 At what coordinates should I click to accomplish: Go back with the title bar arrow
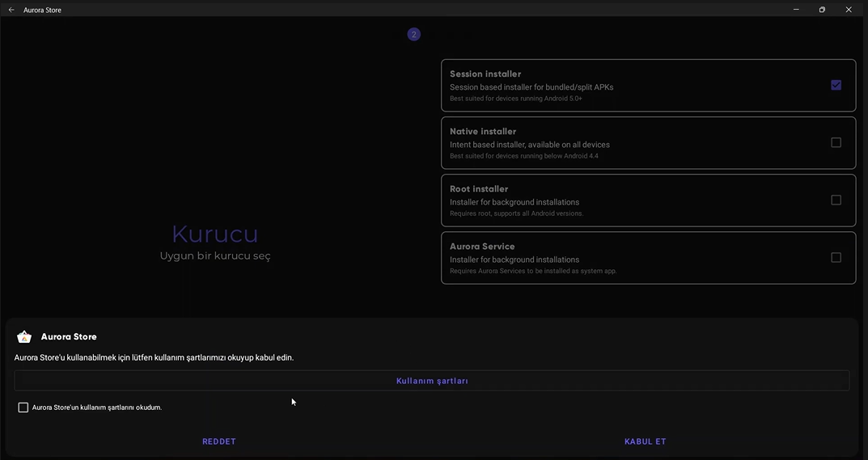point(11,10)
